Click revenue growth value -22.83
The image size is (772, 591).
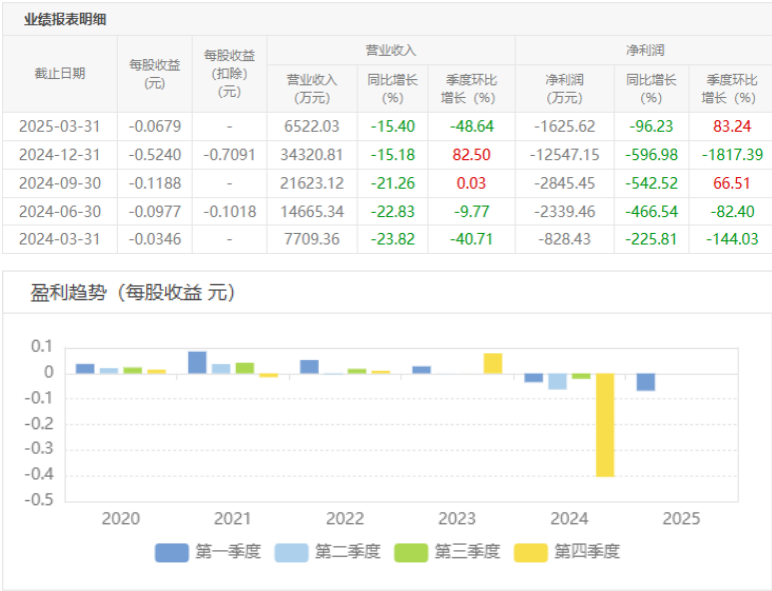tap(392, 212)
